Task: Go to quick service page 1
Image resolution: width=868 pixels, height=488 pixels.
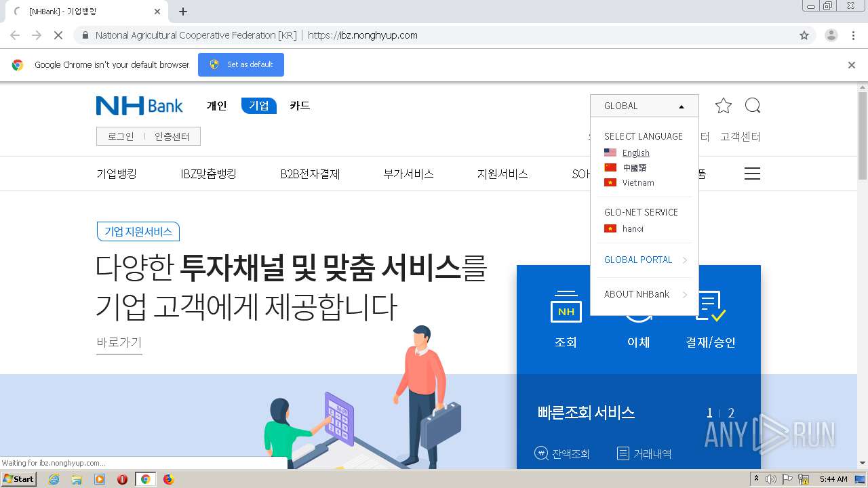Action: point(709,413)
